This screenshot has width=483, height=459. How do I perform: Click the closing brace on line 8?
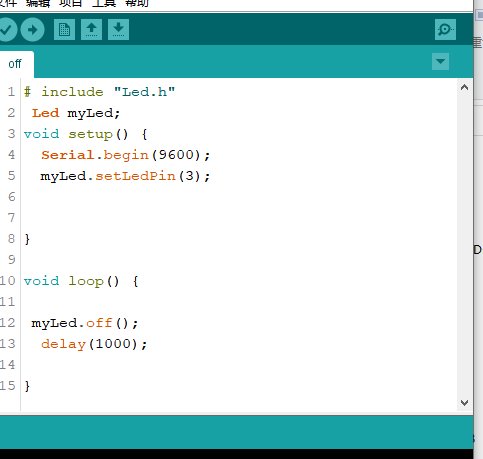tap(27, 239)
